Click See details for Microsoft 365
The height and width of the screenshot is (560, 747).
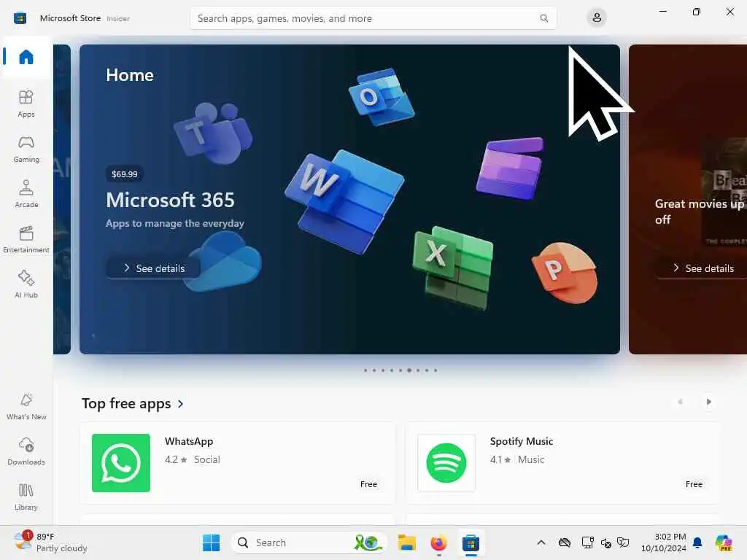click(x=153, y=268)
